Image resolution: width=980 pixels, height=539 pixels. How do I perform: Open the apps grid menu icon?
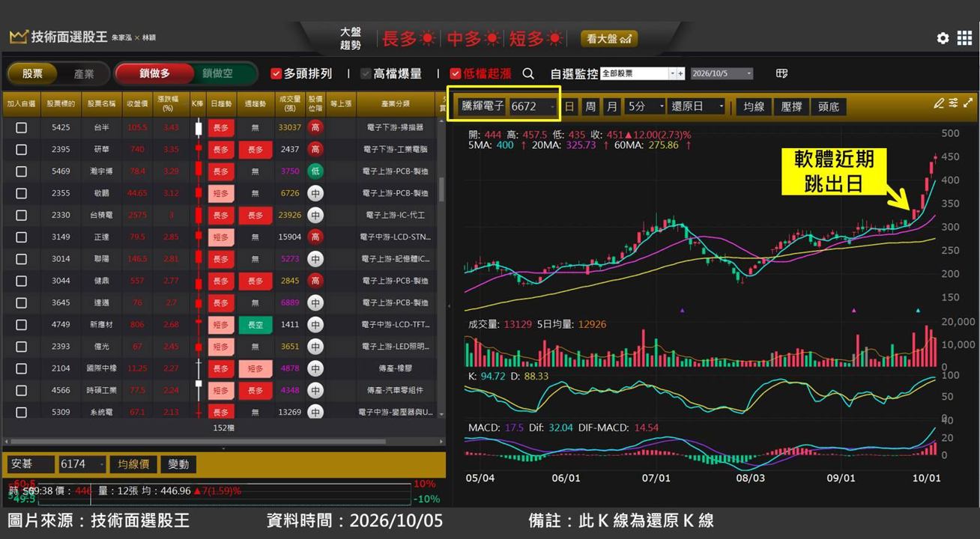click(x=964, y=38)
